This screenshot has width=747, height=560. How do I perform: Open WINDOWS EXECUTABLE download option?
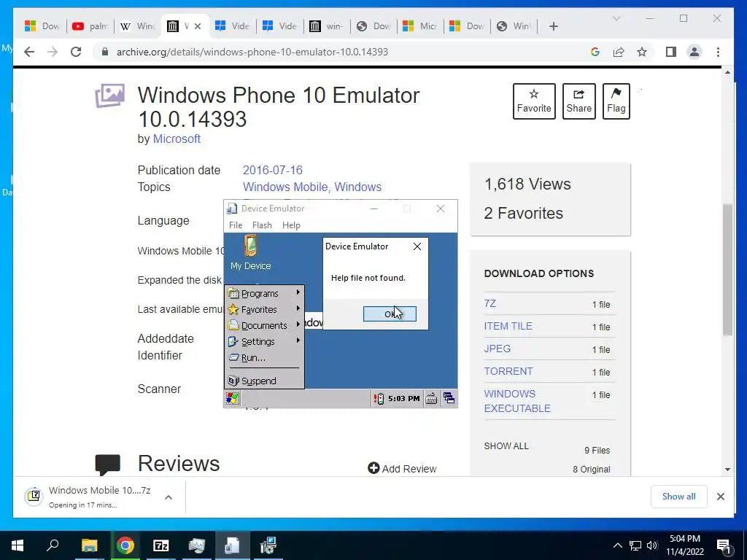coord(517,401)
